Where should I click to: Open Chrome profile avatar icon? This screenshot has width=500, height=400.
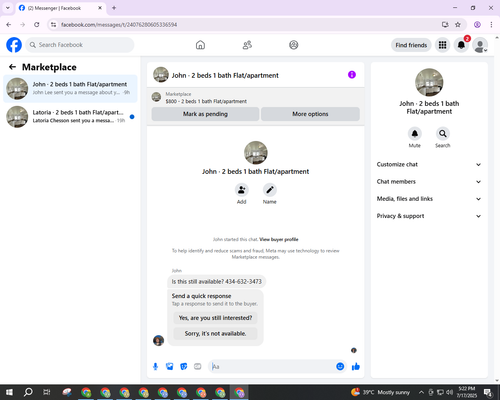pyautogui.click(x=477, y=25)
